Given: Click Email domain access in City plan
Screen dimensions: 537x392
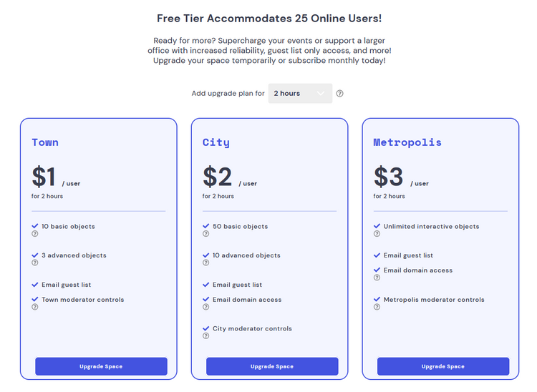Looking at the screenshot, I should point(247,300).
